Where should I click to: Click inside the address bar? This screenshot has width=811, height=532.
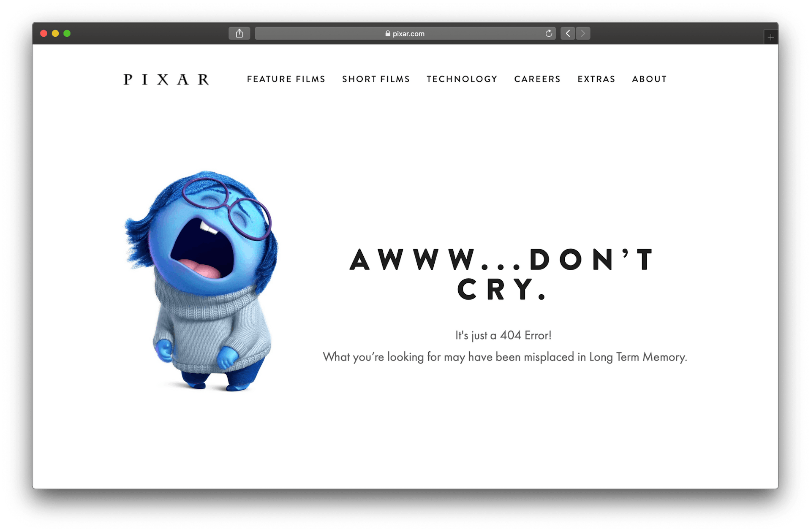point(465,33)
